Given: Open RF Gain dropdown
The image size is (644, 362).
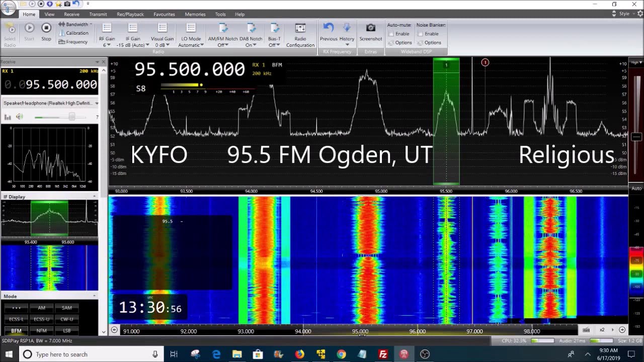Looking at the screenshot, I should click(107, 35).
